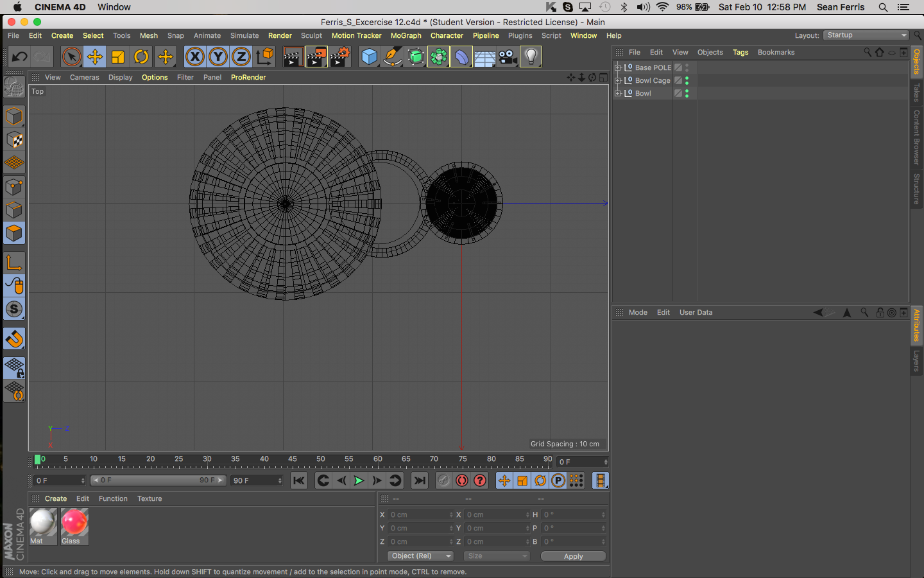Toggle the X-axis lock

point(195,57)
